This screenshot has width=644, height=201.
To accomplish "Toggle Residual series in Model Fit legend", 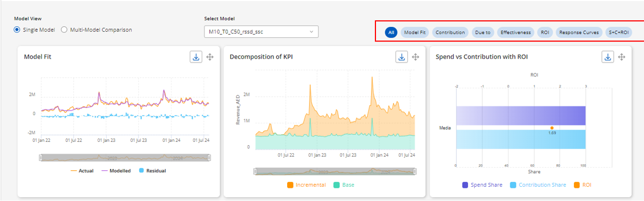I will click(x=152, y=171).
